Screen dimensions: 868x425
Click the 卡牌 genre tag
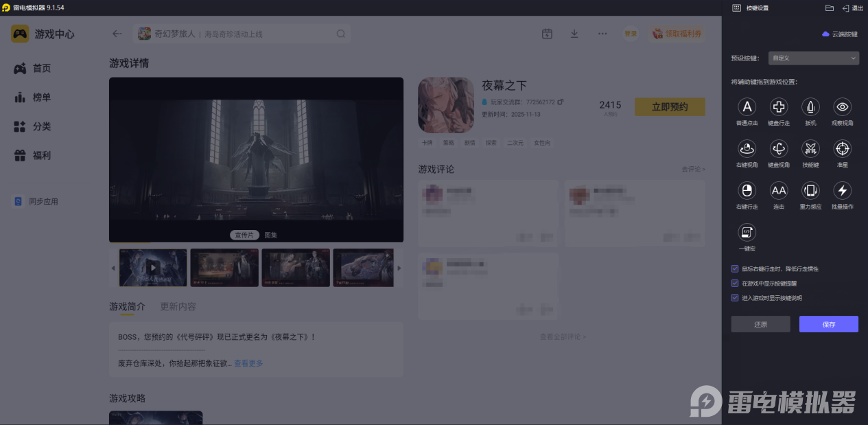tap(427, 143)
